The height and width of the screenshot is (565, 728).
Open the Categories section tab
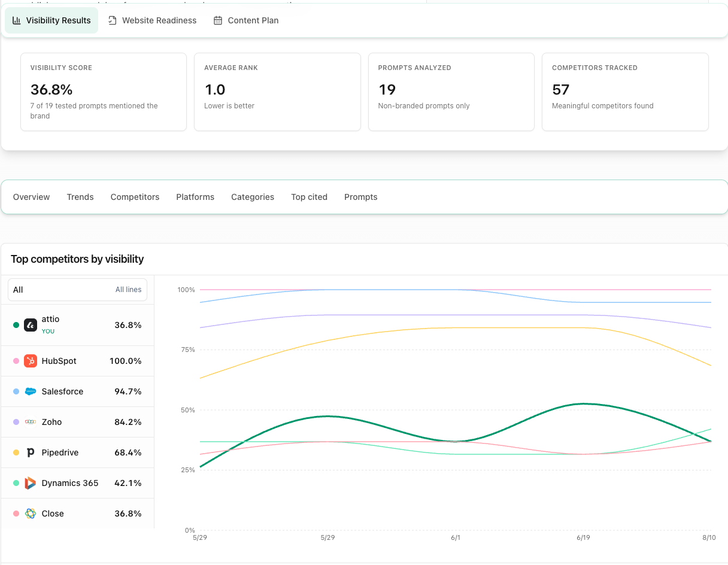(x=253, y=197)
